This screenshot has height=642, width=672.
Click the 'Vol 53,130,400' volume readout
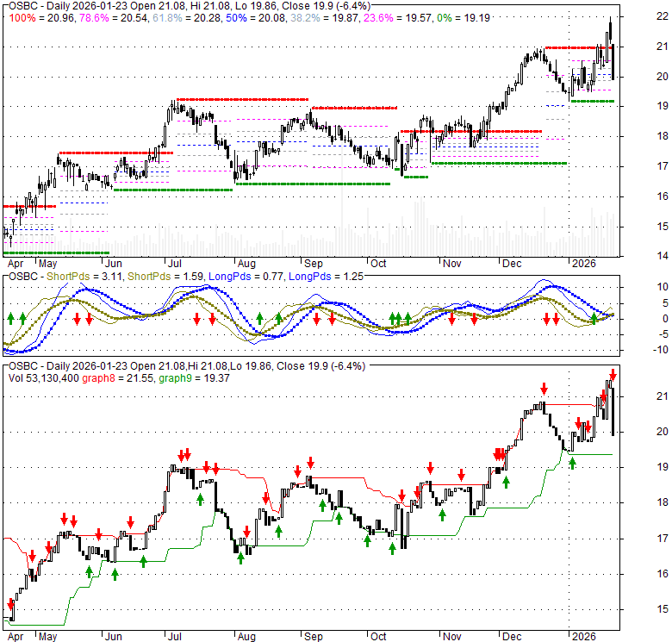pyautogui.click(x=44, y=378)
